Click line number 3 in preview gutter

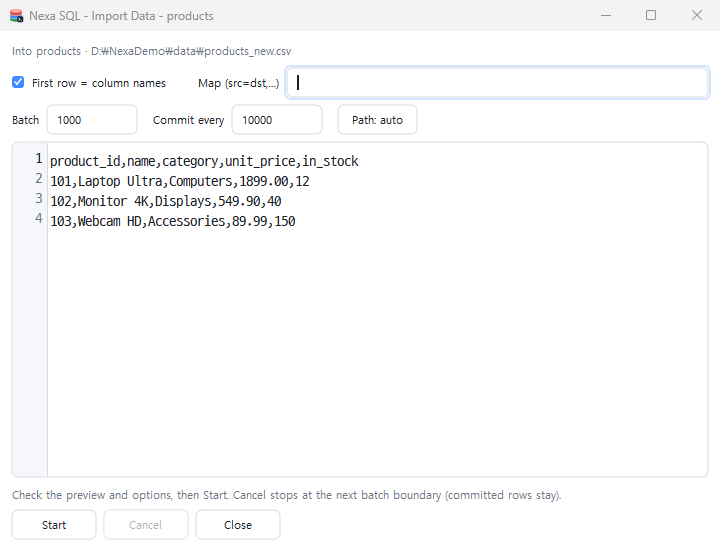coord(39,199)
